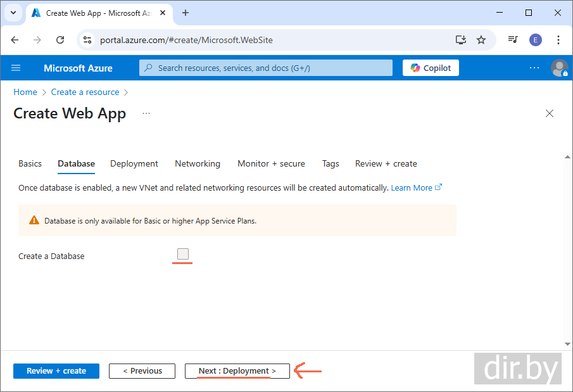573x392 pixels.
Task: Click the Next : Deployment button
Action: 237,371
